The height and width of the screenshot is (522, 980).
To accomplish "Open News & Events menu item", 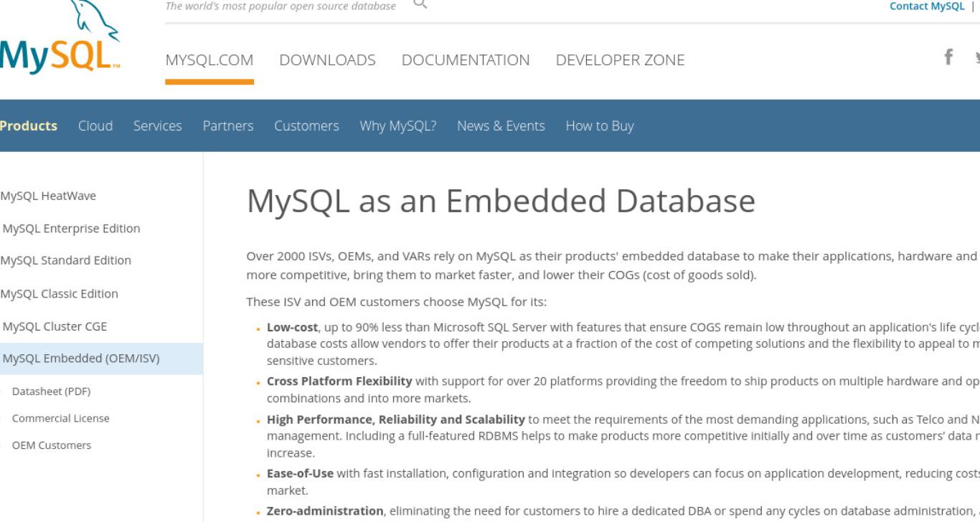I will (x=501, y=126).
